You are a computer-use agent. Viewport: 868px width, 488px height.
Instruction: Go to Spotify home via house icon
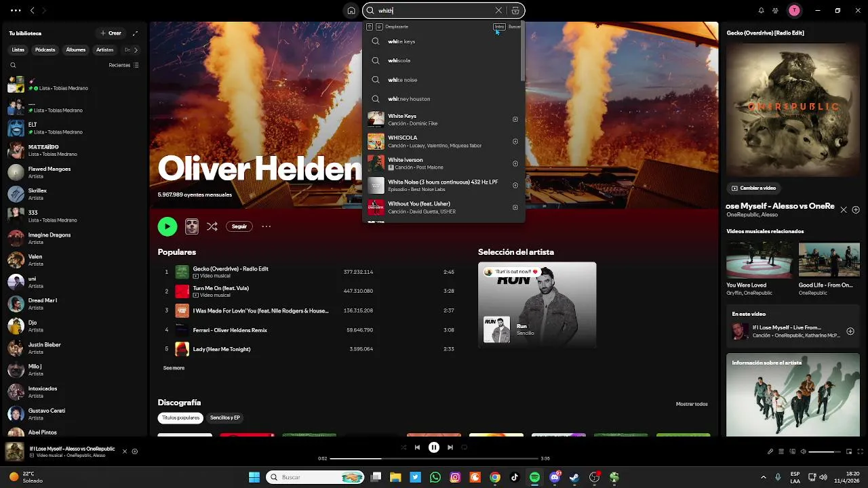click(351, 10)
